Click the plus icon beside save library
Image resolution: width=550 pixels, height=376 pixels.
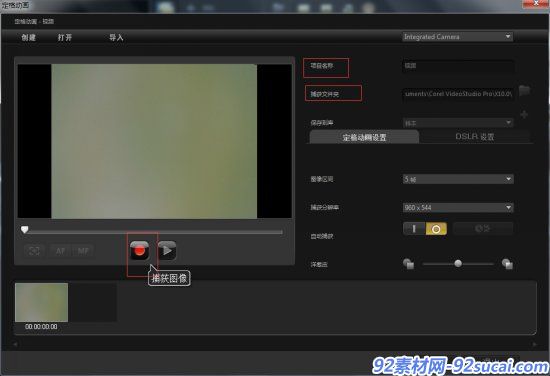pyautogui.click(x=524, y=115)
